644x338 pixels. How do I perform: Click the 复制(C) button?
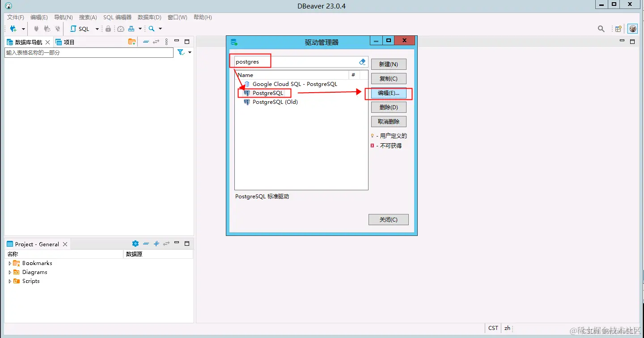(389, 79)
